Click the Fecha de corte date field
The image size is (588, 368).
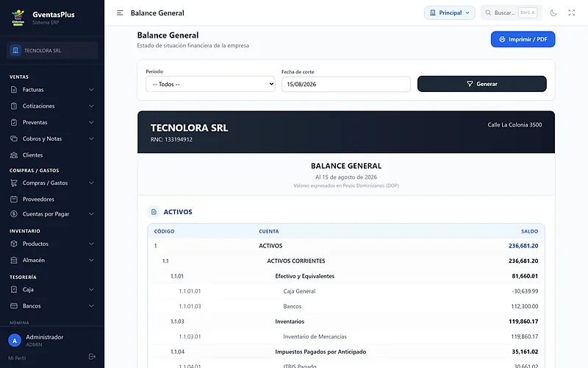[x=346, y=84]
